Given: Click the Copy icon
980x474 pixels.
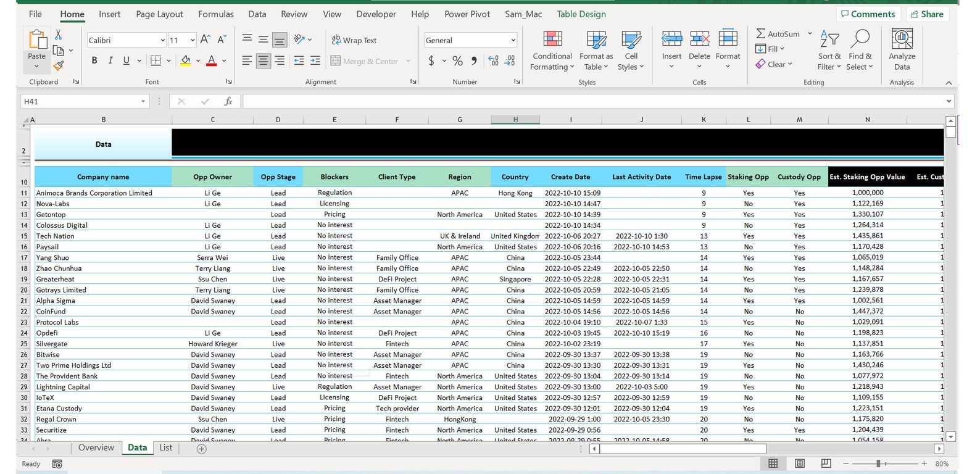Looking at the screenshot, I should pos(59,51).
